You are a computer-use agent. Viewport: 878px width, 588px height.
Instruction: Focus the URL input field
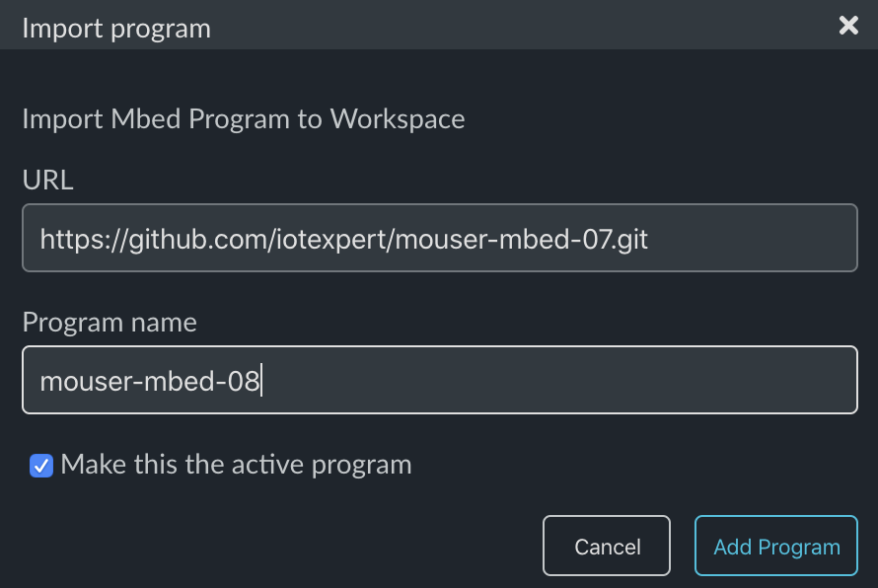point(440,238)
